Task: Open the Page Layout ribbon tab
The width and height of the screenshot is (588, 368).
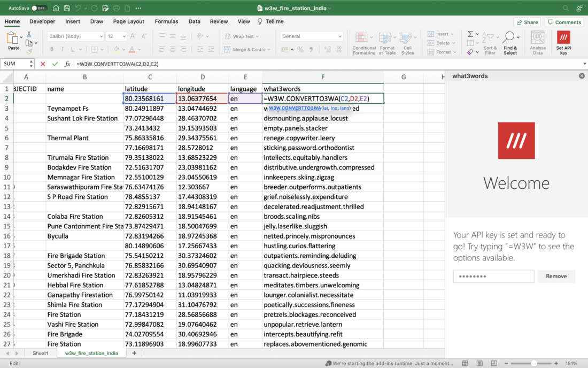Action: click(x=129, y=22)
